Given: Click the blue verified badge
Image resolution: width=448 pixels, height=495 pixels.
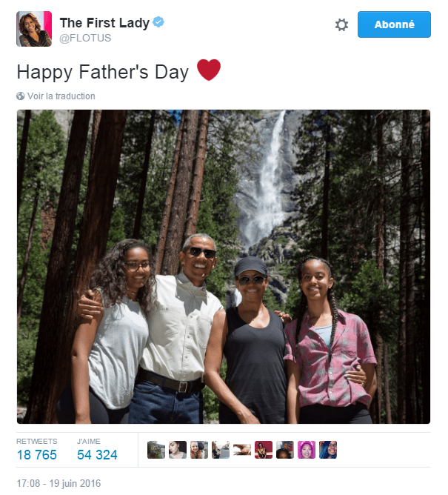Looking at the screenshot, I should pos(158,23).
